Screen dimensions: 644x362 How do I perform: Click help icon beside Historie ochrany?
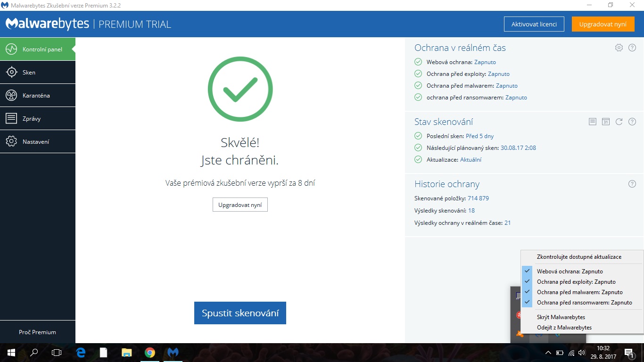pos(632,184)
